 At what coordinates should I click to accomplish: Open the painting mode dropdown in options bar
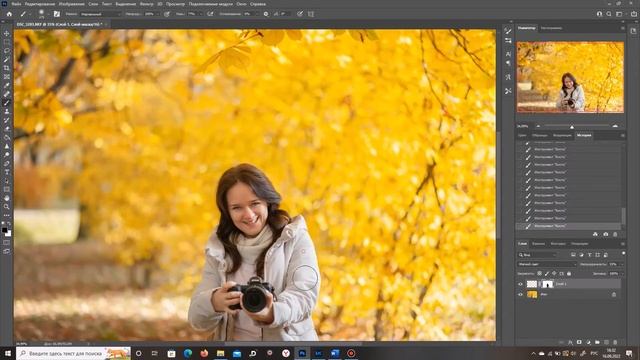click(x=100, y=14)
